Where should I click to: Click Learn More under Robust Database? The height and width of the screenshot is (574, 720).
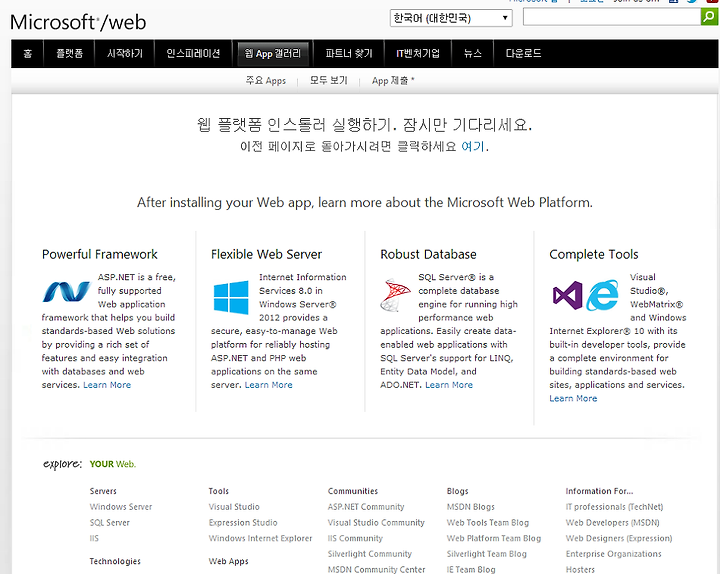pyautogui.click(x=449, y=385)
